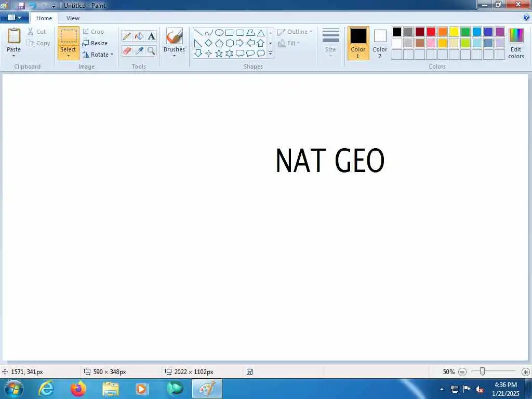Open the Edit colors dialog

tap(516, 44)
